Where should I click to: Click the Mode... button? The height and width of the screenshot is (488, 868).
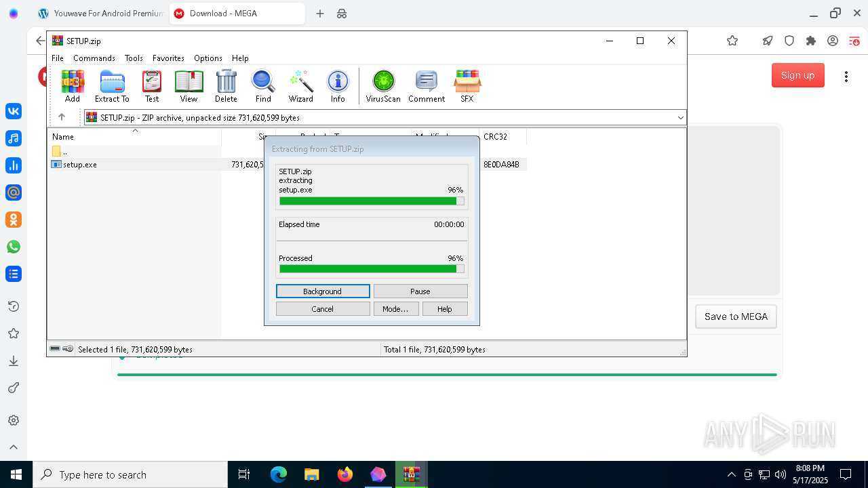coord(396,309)
